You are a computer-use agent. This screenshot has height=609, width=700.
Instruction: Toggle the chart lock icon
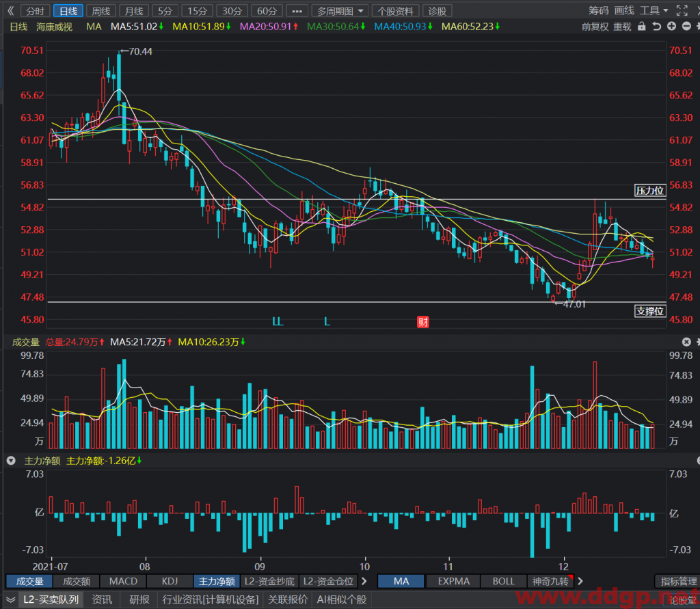tap(641, 27)
